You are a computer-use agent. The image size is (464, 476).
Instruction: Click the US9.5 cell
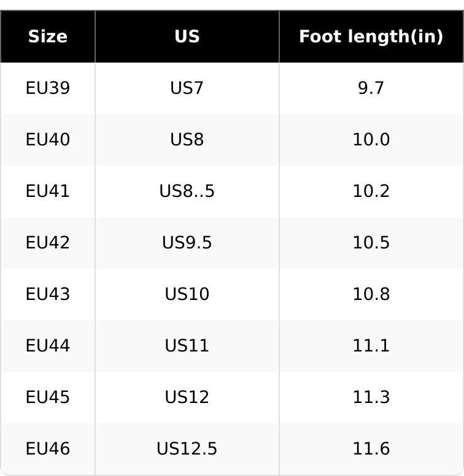pyautogui.click(x=187, y=242)
